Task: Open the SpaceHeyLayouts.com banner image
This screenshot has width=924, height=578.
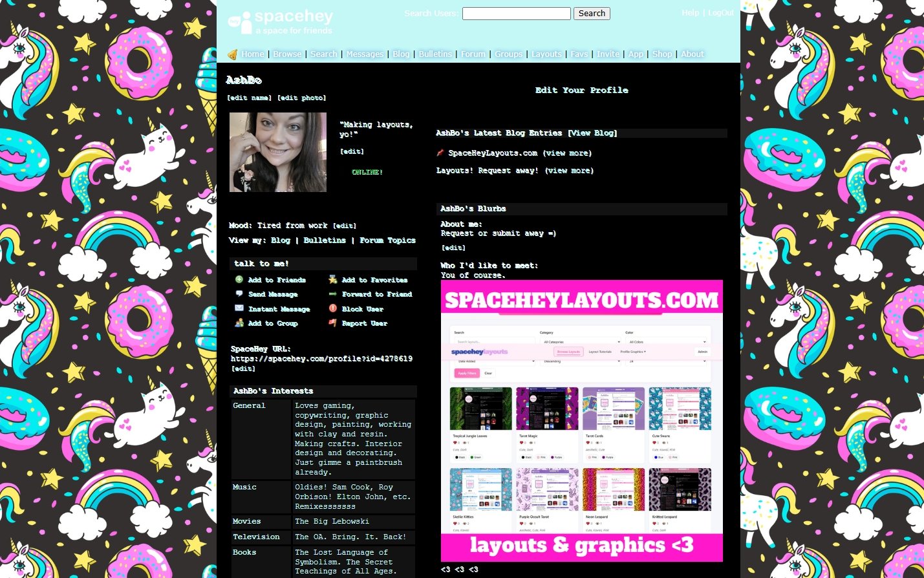Action: coord(581,420)
